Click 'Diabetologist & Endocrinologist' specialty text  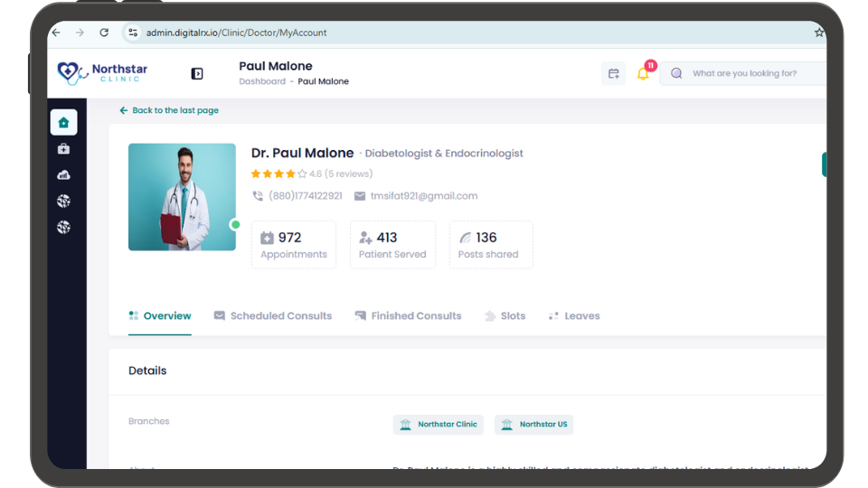[444, 154]
